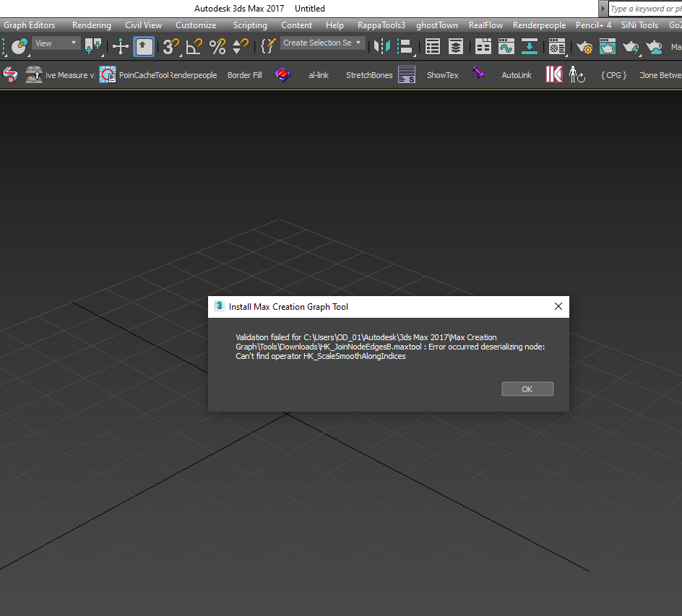This screenshot has height=616, width=682.
Task: Open the Civil View menu
Action: click(x=143, y=25)
